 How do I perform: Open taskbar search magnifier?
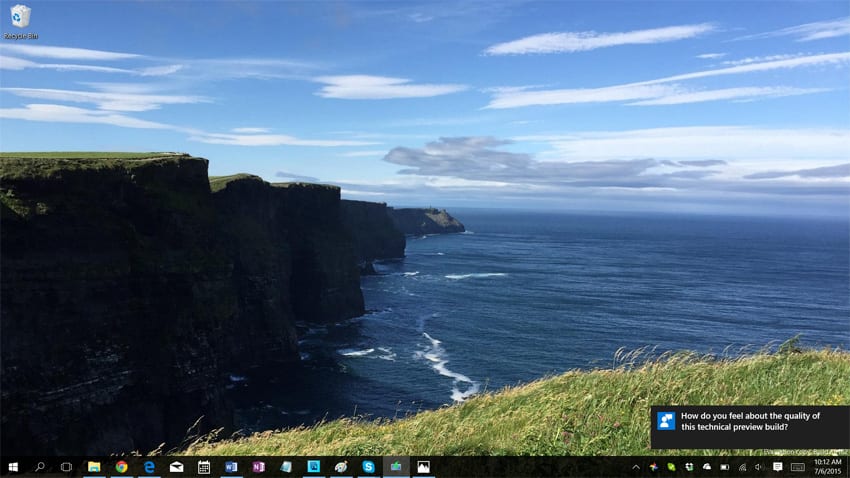click(x=40, y=467)
